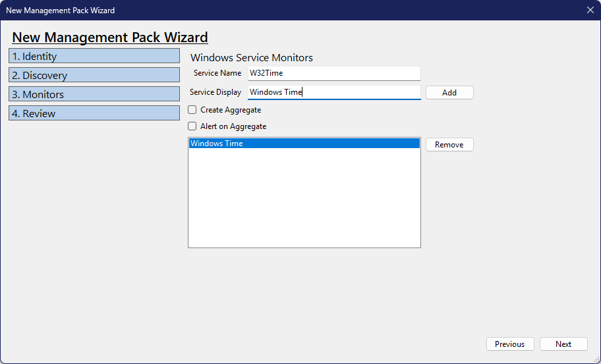601x364 pixels.
Task: Close the New Management Pack Wizard window
Action: [x=590, y=10]
